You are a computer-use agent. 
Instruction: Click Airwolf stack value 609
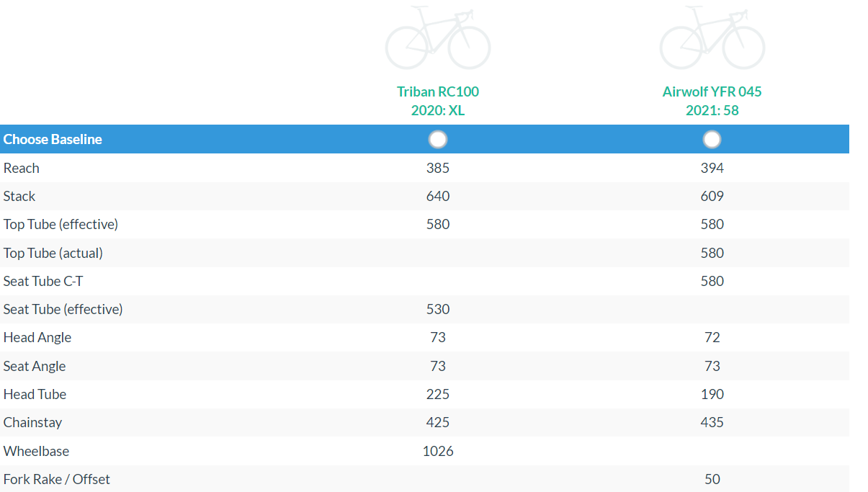coord(712,196)
